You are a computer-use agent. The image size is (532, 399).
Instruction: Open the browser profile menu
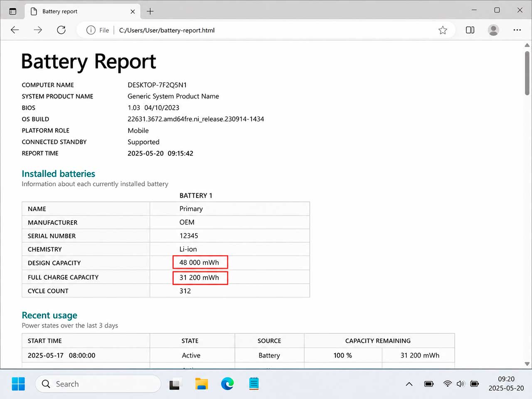pos(493,30)
